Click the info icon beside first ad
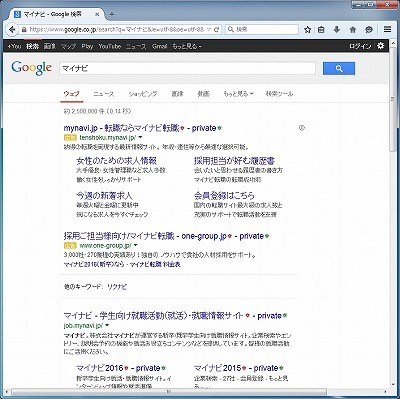The width and height of the screenshot is (400, 399). [x=302, y=128]
